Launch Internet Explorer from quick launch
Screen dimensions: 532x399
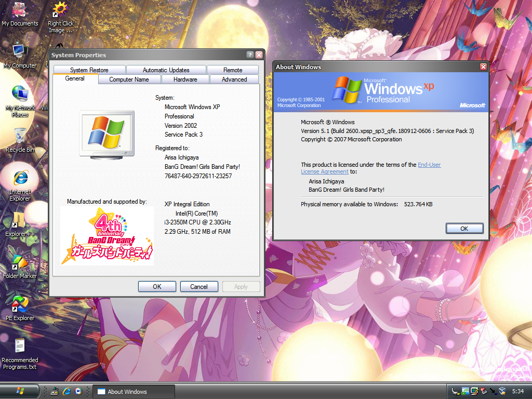(67, 391)
